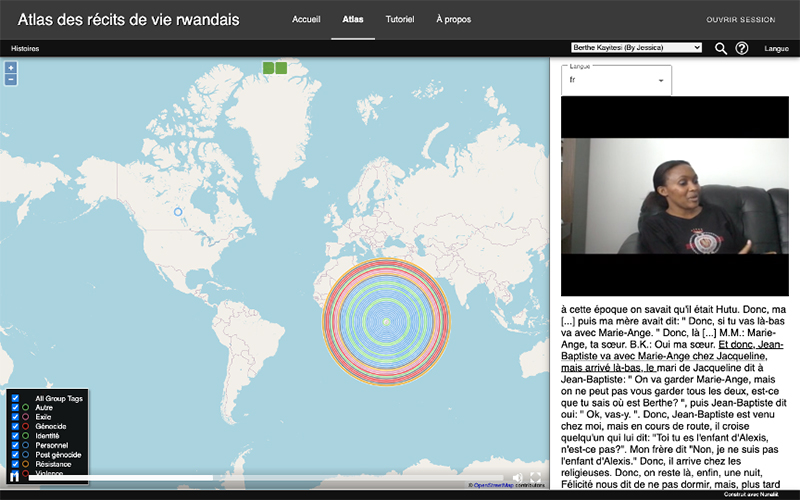Go to the Accueil page
The image size is (800, 500).
(306, 19)
